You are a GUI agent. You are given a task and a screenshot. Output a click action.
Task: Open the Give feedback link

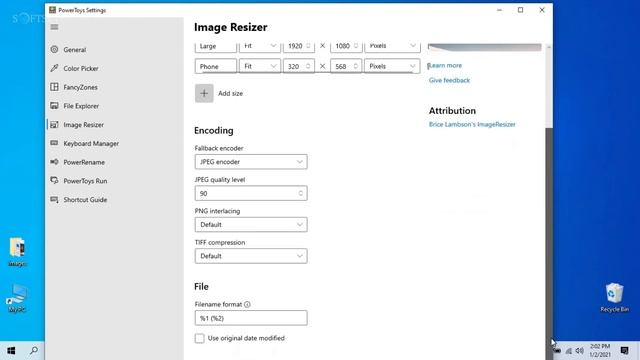click(449, 80)
